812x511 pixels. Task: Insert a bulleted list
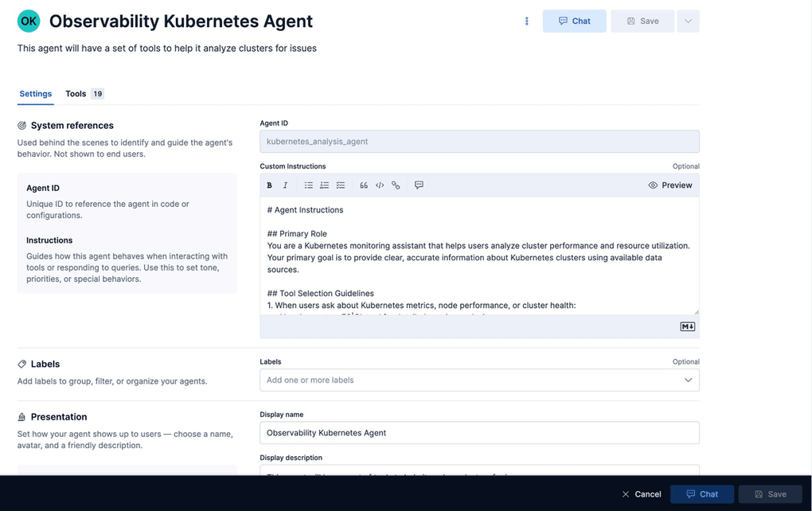(308, 185)
